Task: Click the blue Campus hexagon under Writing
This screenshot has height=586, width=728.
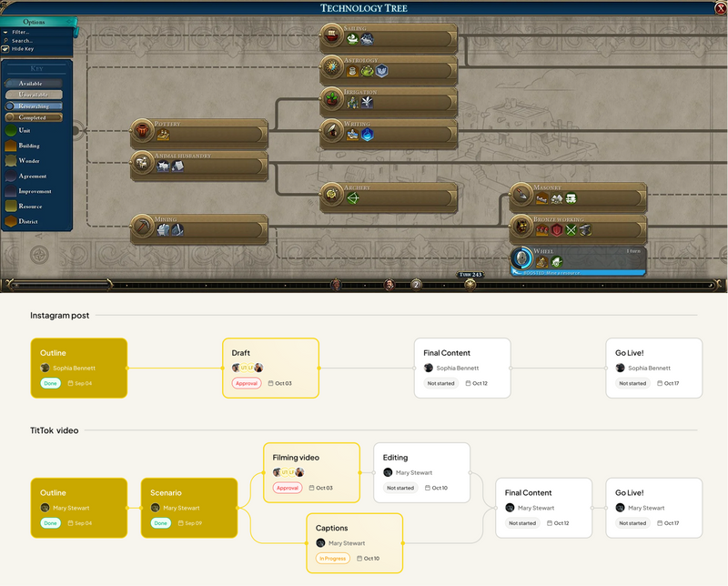Action: 368,135
